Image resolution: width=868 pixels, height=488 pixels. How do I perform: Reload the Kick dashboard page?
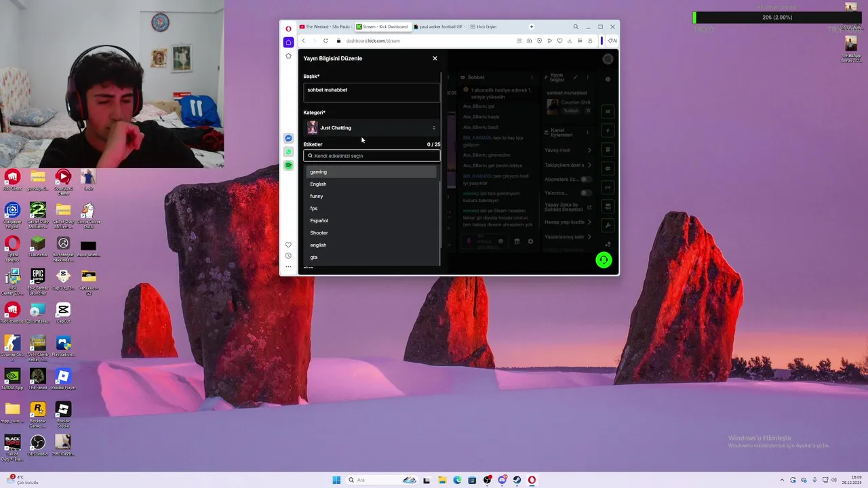tap(325, 41)
